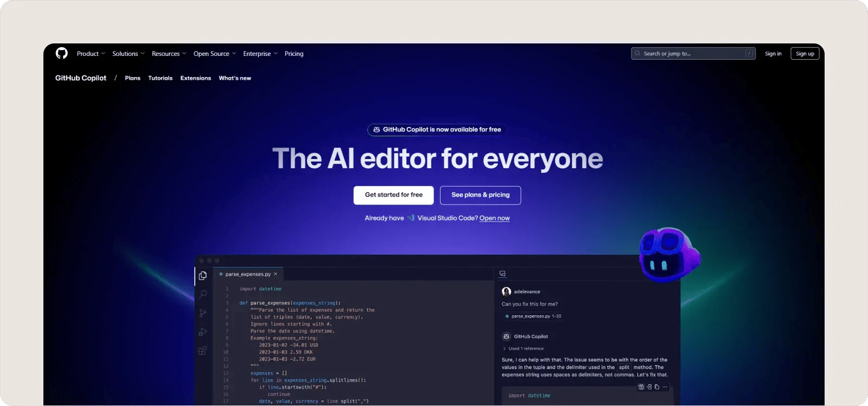The width and height of the screenshot is (868, 406).
Task: Expand the Open Source menu
Action: click(215, 54)
